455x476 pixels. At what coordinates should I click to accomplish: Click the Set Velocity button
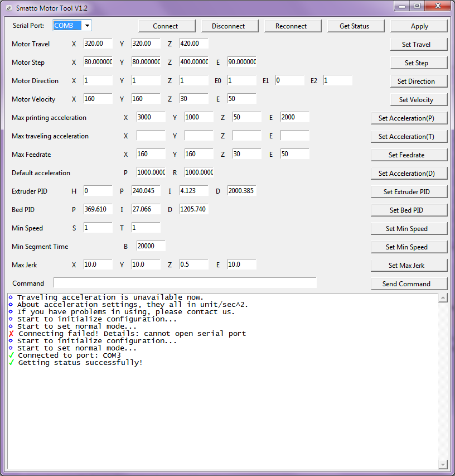point(419,100)
